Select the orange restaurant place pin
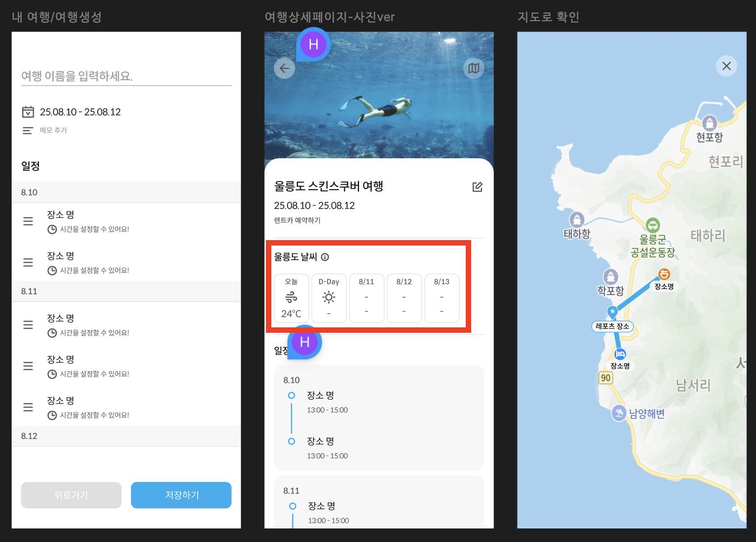This screenshot has height=542, width=756. click(664, 274)
